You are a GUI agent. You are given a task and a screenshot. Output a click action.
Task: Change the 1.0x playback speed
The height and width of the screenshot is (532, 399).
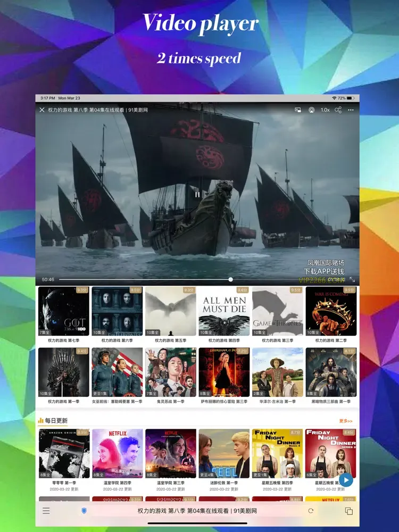coord(325,110)
